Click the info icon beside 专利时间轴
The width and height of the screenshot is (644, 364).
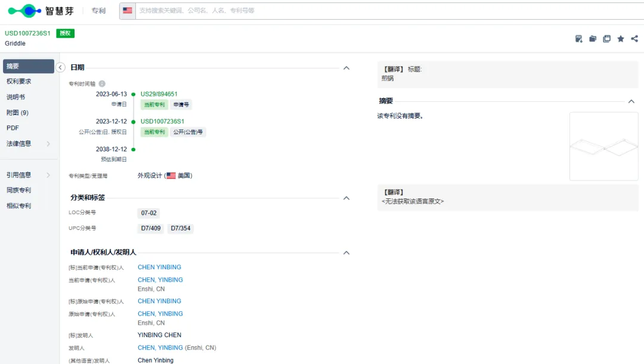click(102, 84)
